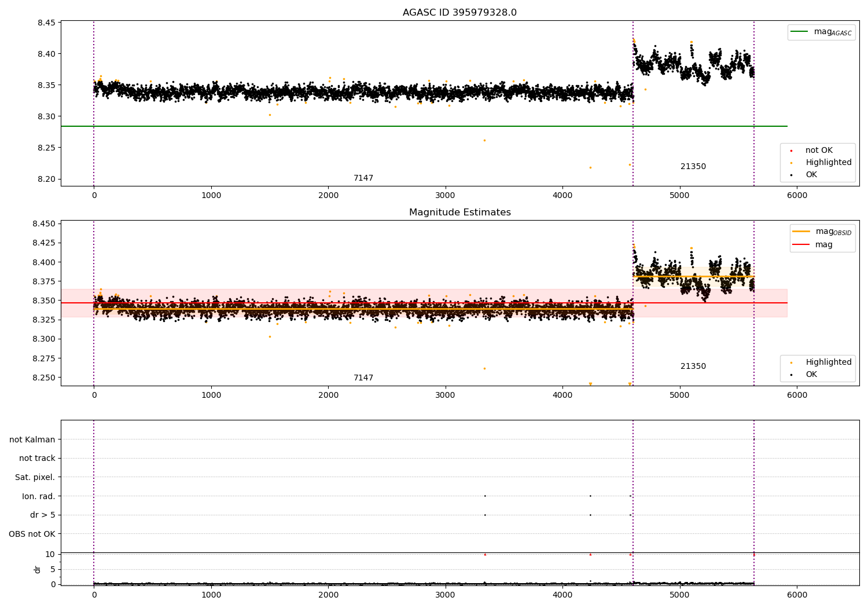868x608 pixels.
Task: Select 'Highlighted' legend entry in Magnitude Estimates plot
Action: click(829, 362)
